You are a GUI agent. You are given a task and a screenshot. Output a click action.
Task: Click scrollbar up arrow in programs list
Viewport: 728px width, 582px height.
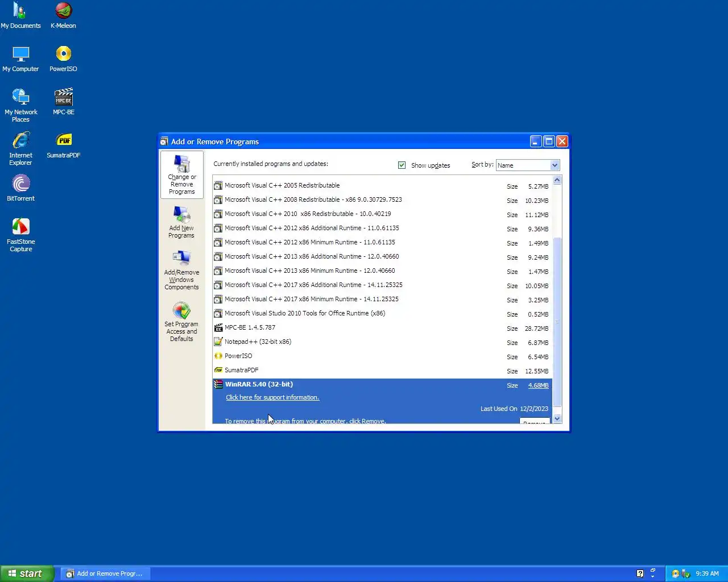[x=557, y=180]
